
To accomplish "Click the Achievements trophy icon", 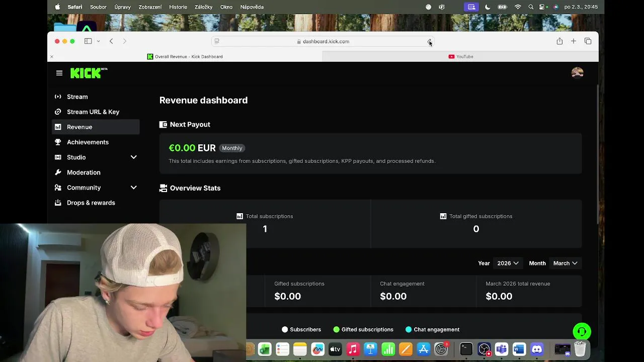I will click(58, 142).
